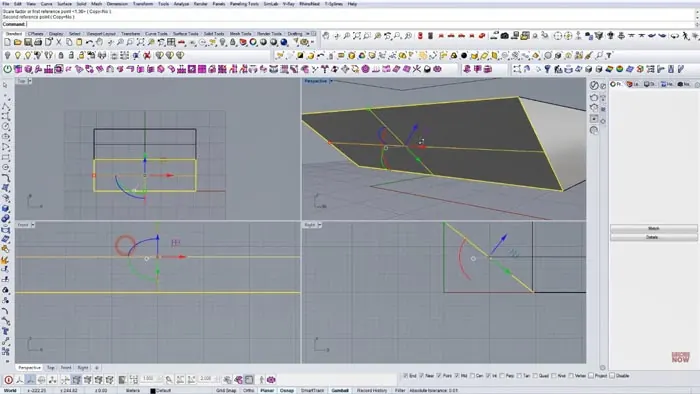Toggle the Ortho status bar button
The image size is (700, 394).
tap(248, 390)
